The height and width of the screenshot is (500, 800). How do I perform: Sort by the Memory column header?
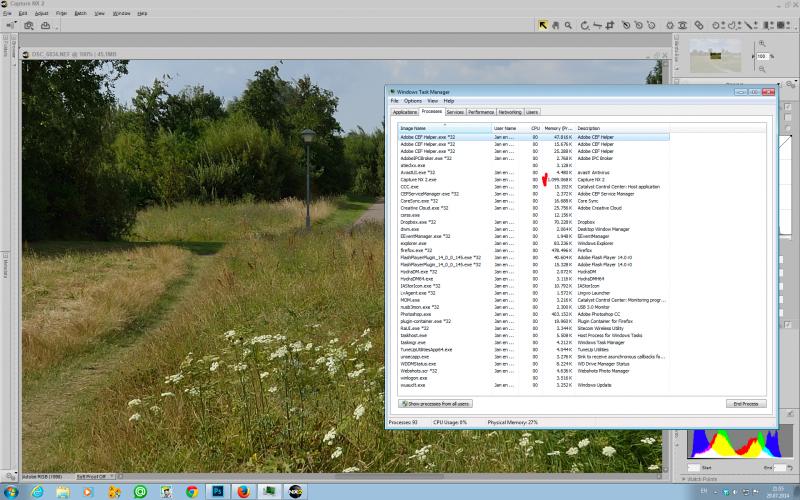click(558, 128)
